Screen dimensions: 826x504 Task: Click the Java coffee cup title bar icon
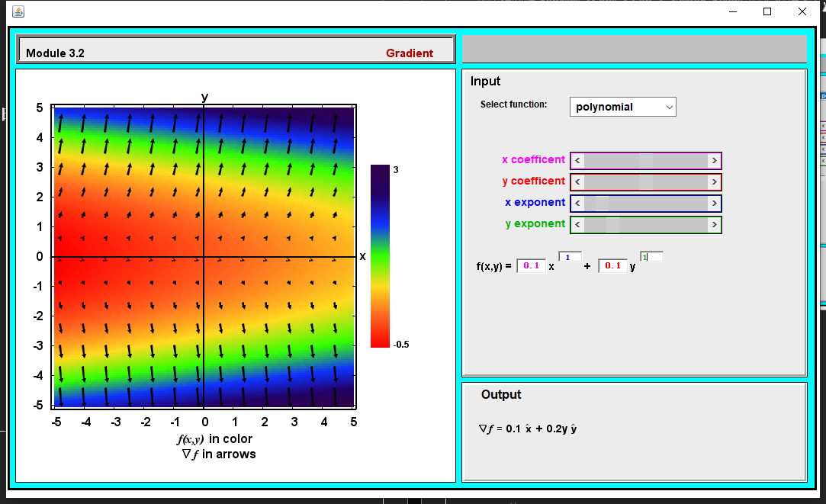pos(18,11)
